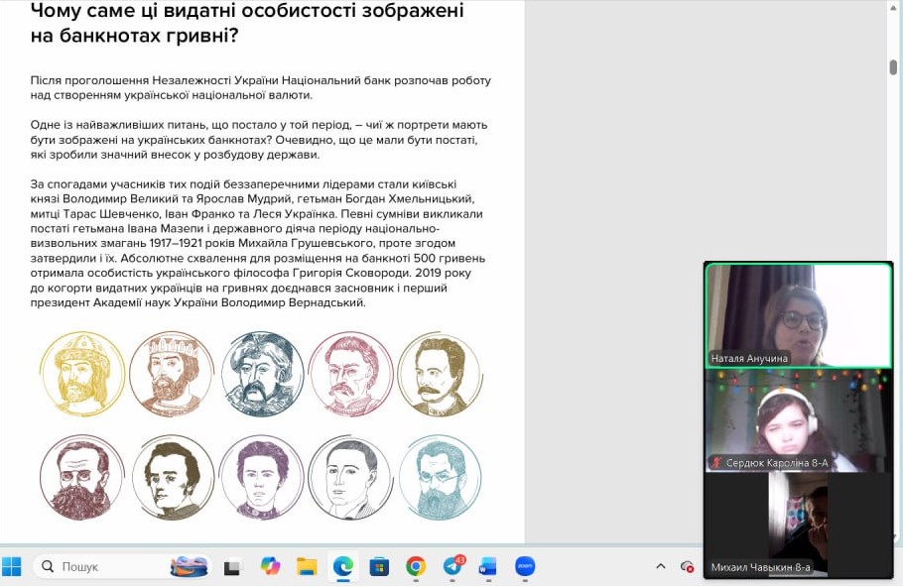
Task: Open Google Chrome from the taskbar
Action: click(x=416, y=566)
